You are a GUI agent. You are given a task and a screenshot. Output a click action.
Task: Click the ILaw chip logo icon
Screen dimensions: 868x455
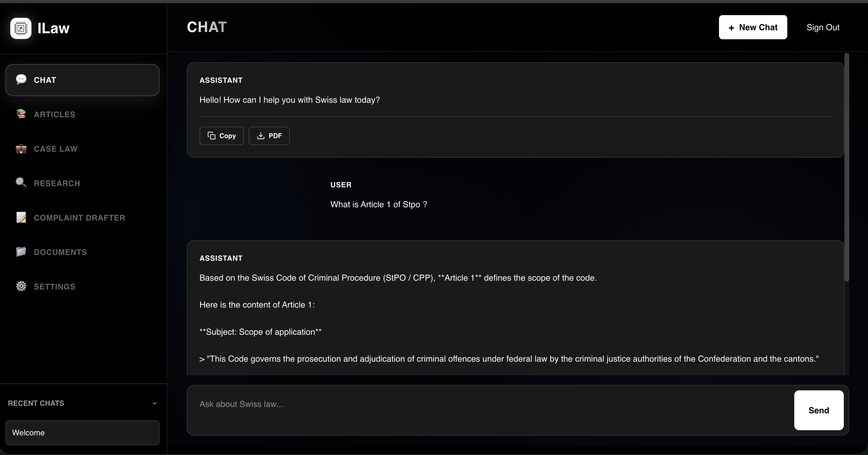(x=21, y=28)
